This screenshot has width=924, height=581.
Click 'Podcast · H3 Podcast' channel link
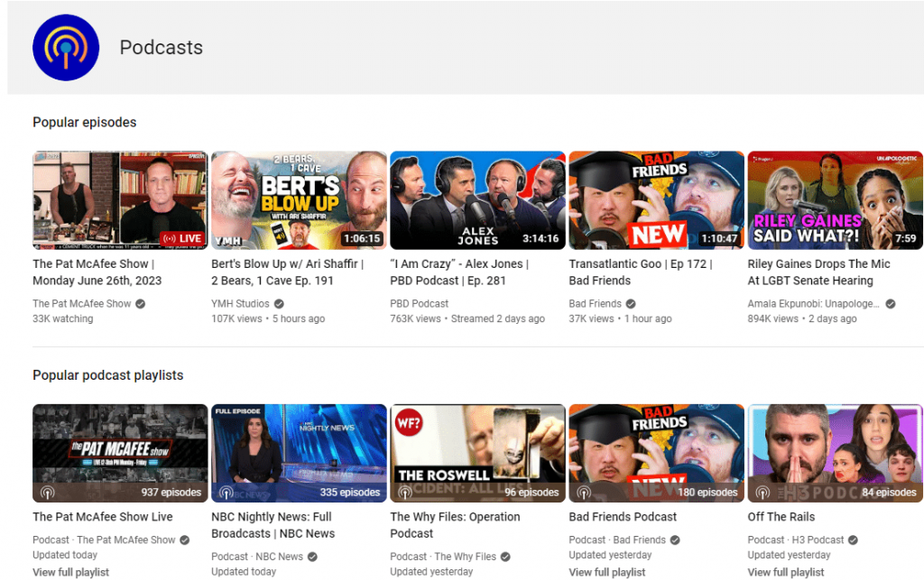click(796, 539)
